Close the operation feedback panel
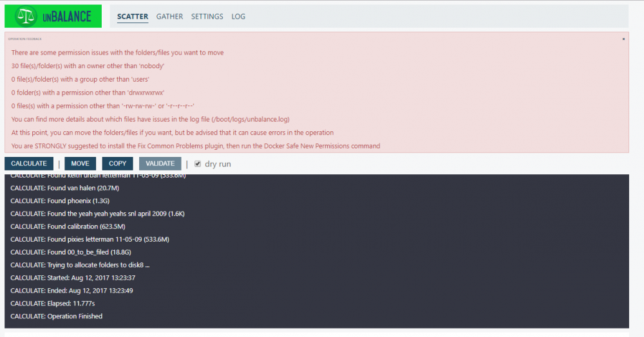The height and width of the screenshot is (337, 644). click(623, 39)
